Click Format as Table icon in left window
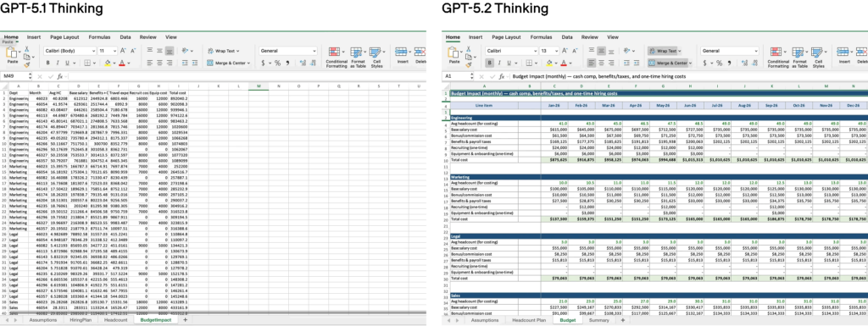The width and height of the screenshot is (868, 326). (x=357, y=52)
